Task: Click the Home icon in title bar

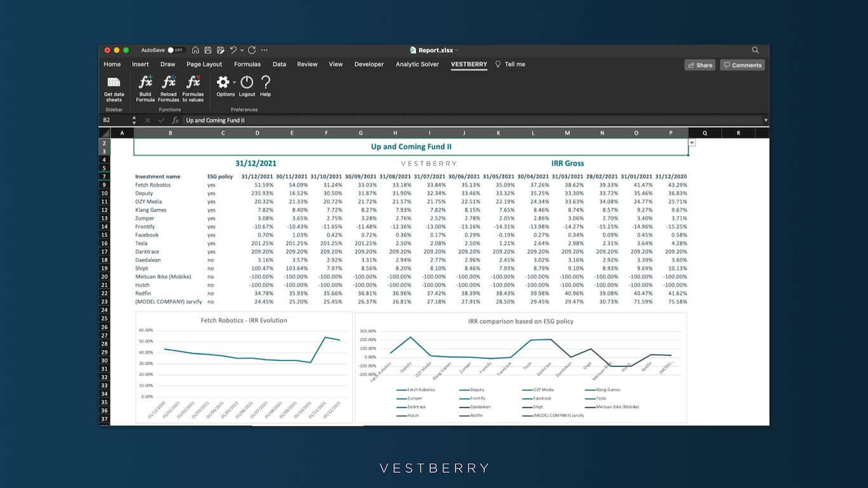Action: pyautogui.click(x=196, y=50)
